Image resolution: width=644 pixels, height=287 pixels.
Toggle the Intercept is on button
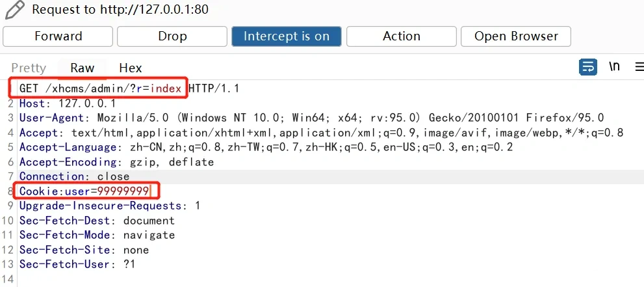point(287,36)
